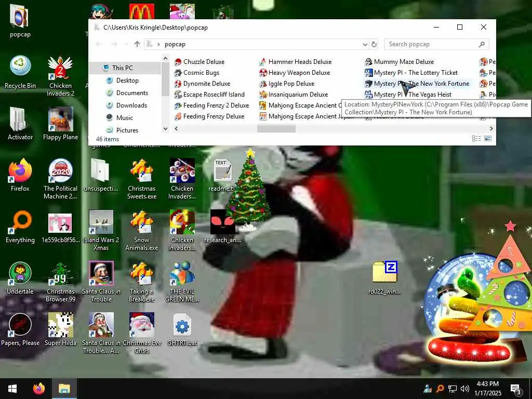This screenshot has width=532, height=399.
Task: Select Mystery PI - The Lottery Ticket
Action: click(411, 73)
